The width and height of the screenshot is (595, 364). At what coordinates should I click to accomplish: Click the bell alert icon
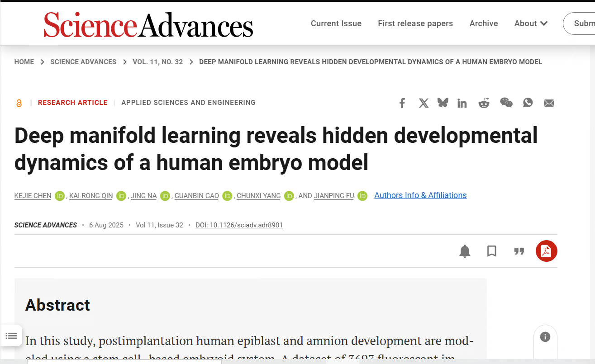465,251
